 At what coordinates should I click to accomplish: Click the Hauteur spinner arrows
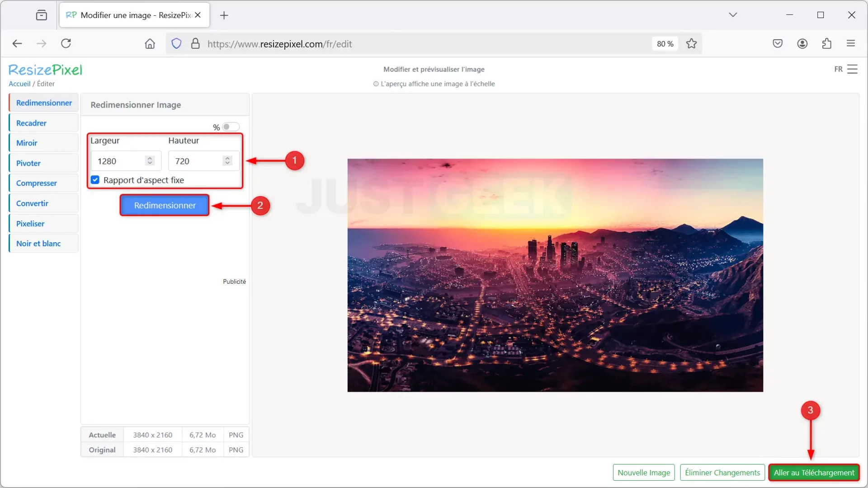(227, 161)
